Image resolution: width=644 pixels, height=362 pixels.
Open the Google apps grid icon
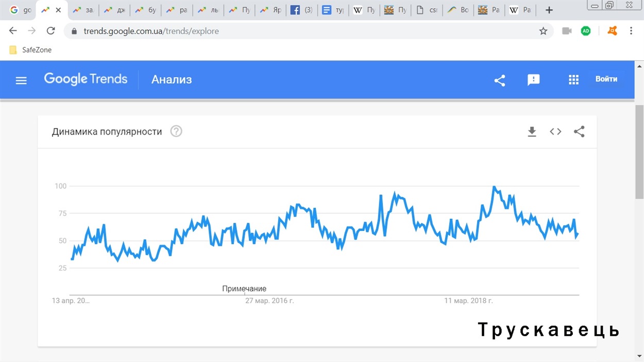pos(573,79)
